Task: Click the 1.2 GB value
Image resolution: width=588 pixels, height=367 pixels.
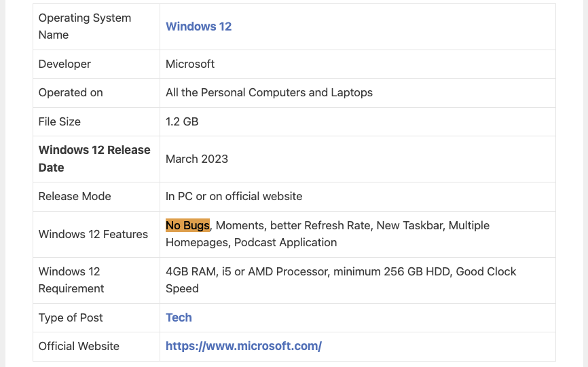Action: click(x=182, y=121)
